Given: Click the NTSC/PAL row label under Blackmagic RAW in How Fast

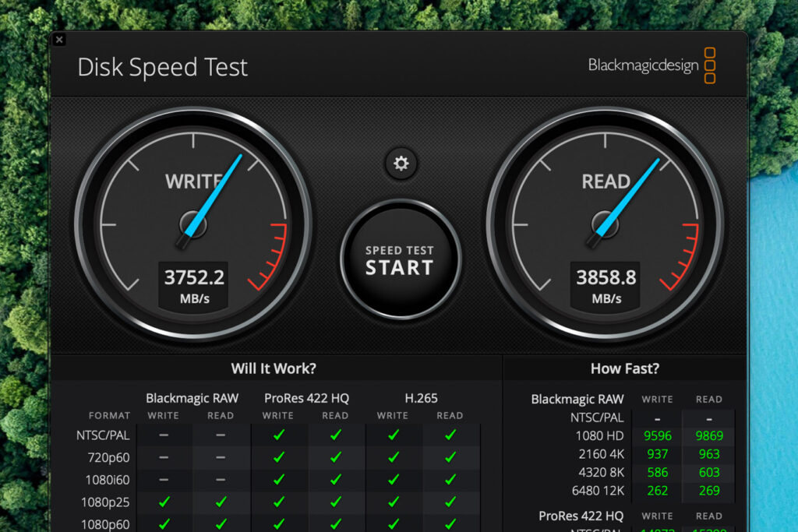Looking at the screenshot, I should click(597, 417).
